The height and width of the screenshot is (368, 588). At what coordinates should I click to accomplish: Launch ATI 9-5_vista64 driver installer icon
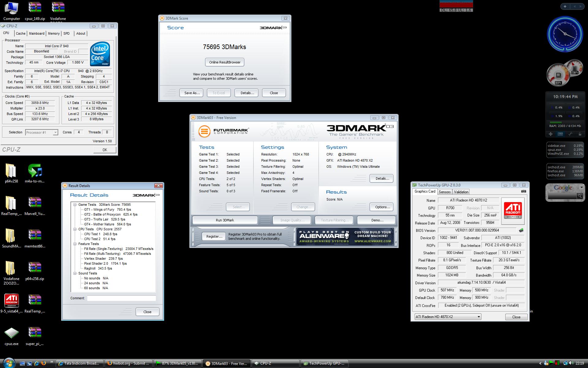[11, 304]
